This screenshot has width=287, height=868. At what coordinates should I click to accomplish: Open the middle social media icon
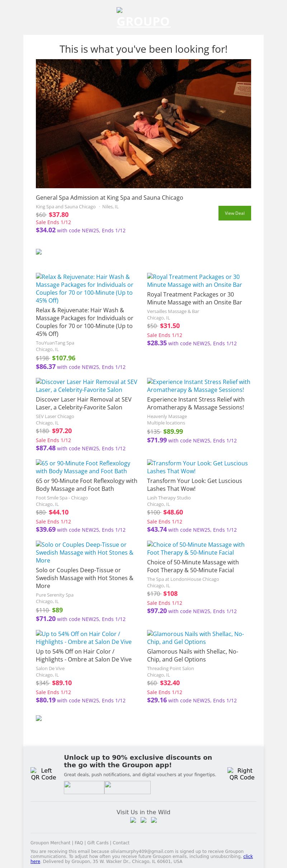(143, 820)
